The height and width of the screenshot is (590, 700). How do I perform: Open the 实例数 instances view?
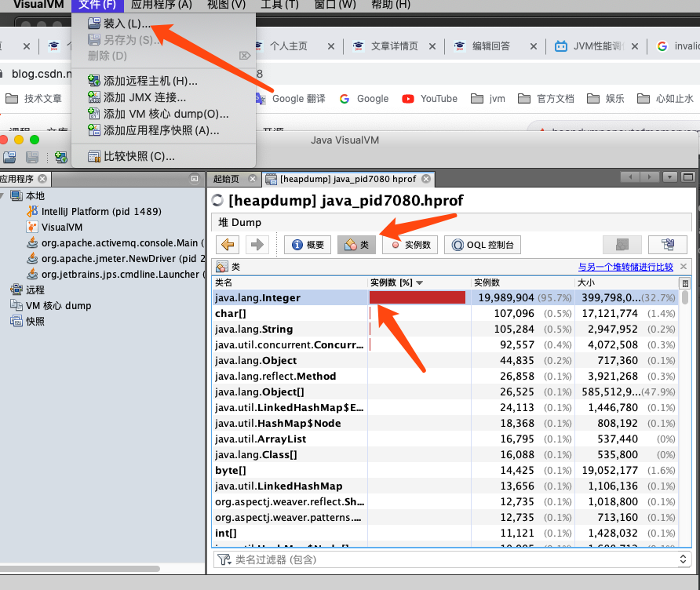(410, 245)
